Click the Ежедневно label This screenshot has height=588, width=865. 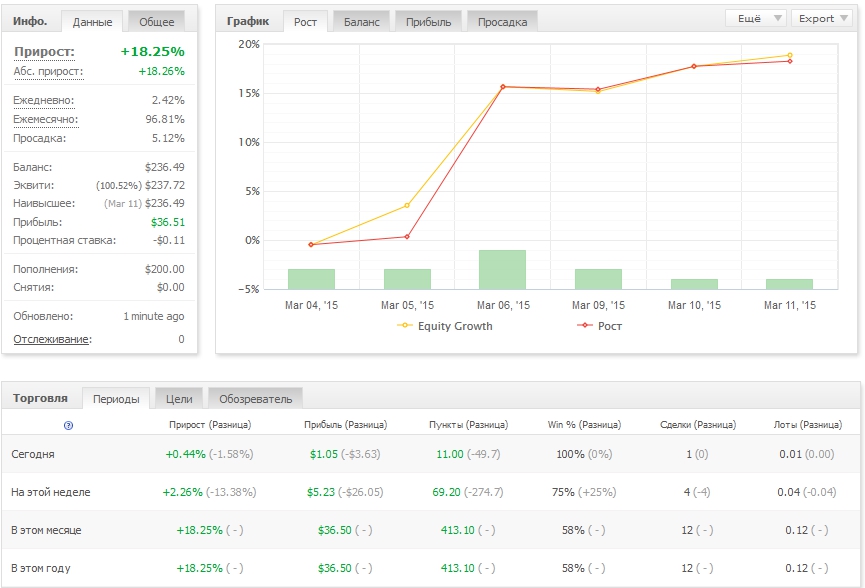coord(44,100)
